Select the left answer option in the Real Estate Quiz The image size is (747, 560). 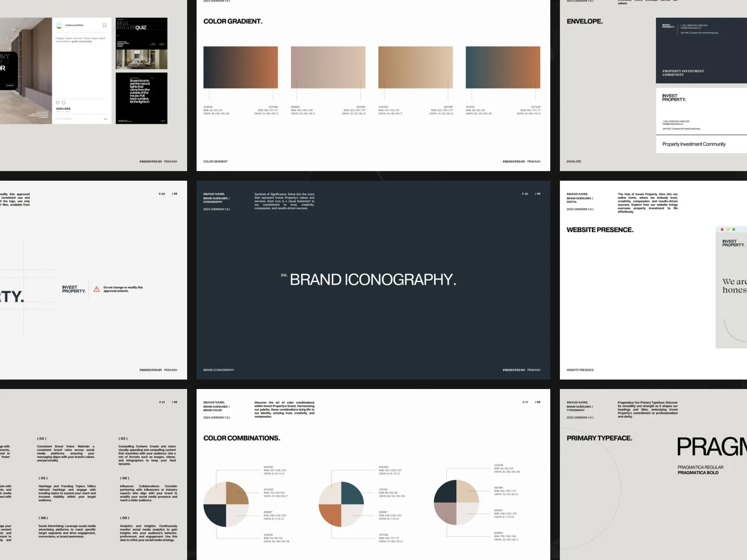[x=154, y=44]
